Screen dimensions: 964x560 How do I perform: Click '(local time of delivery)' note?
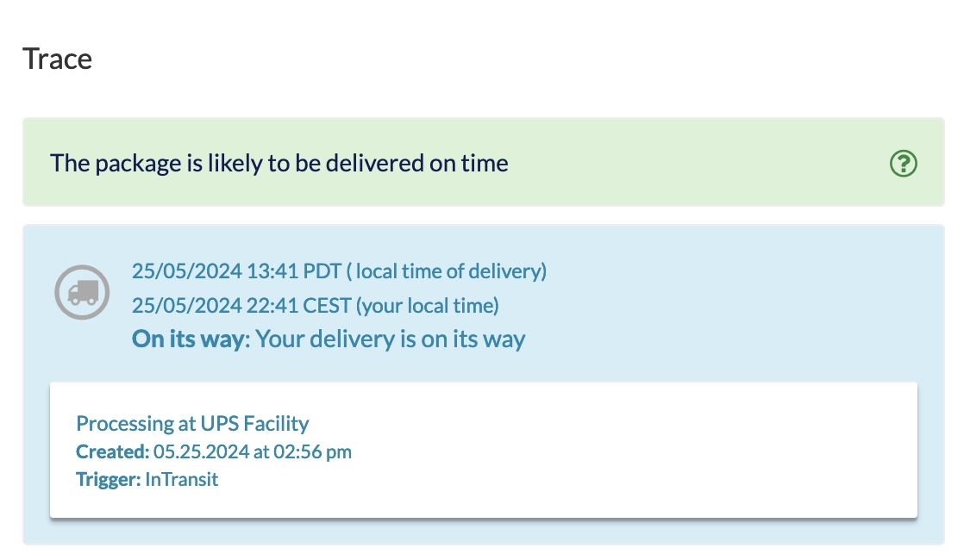(x=447, y=271)
